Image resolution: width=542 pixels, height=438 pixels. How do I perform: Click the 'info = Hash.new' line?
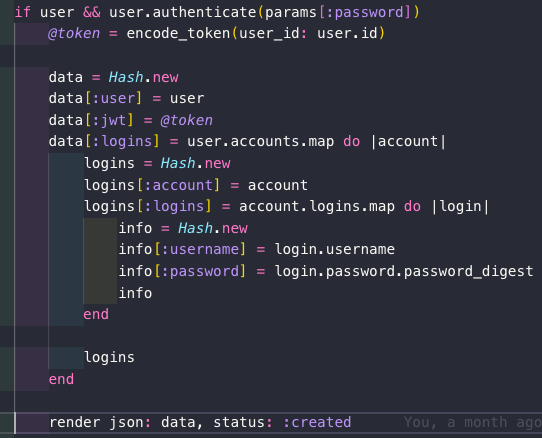(183, 228)
